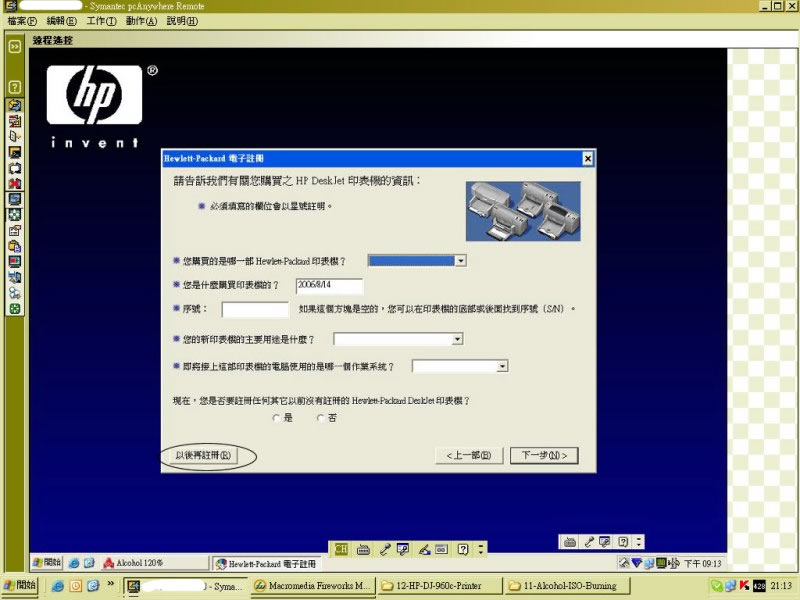Open the CH language bar options arrows
The width and height of the screenshot is (800, 600).
[x=481, y=549]
